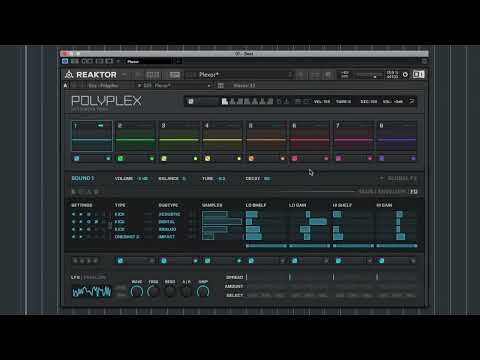Screen dimensions: 480x360
Task: Randomize the SAMPLES column with its dice icon
Action: [x=208, y=261]
